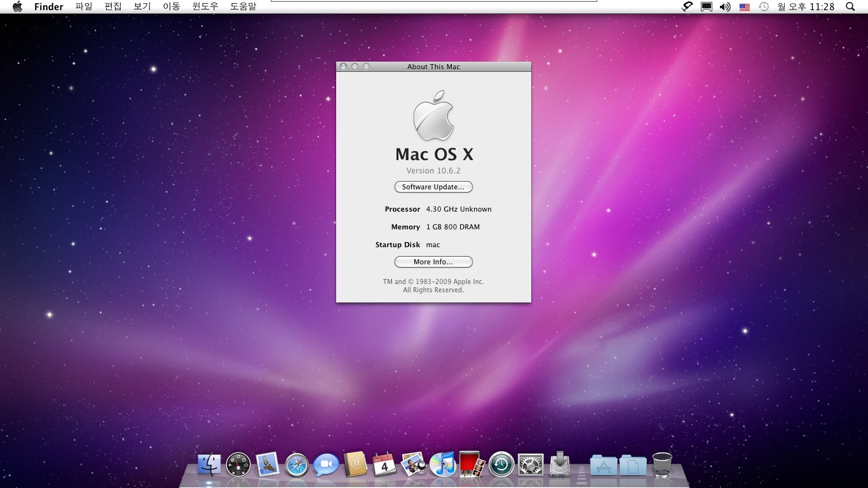Click the startup disk name mac
Image resolution: width=868 pixels, height=488 pixels.
(433, 245)
